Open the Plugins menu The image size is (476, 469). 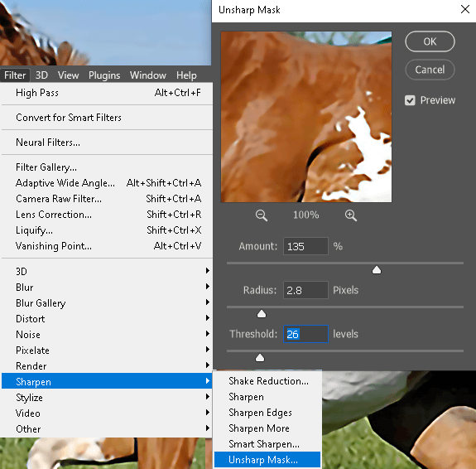[x=104, y=75]
